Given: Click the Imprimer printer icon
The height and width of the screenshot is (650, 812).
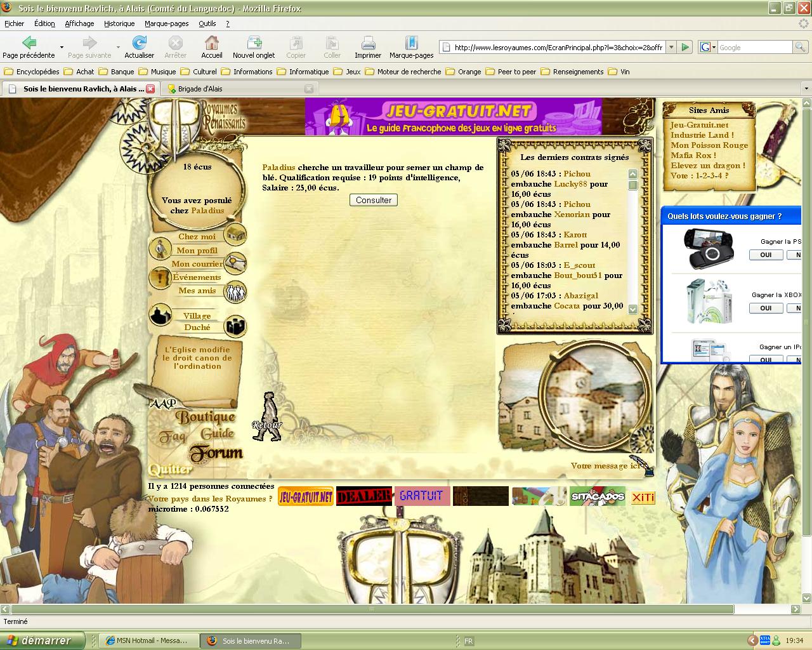Looking at the screenshot, I should pos(368,43).
